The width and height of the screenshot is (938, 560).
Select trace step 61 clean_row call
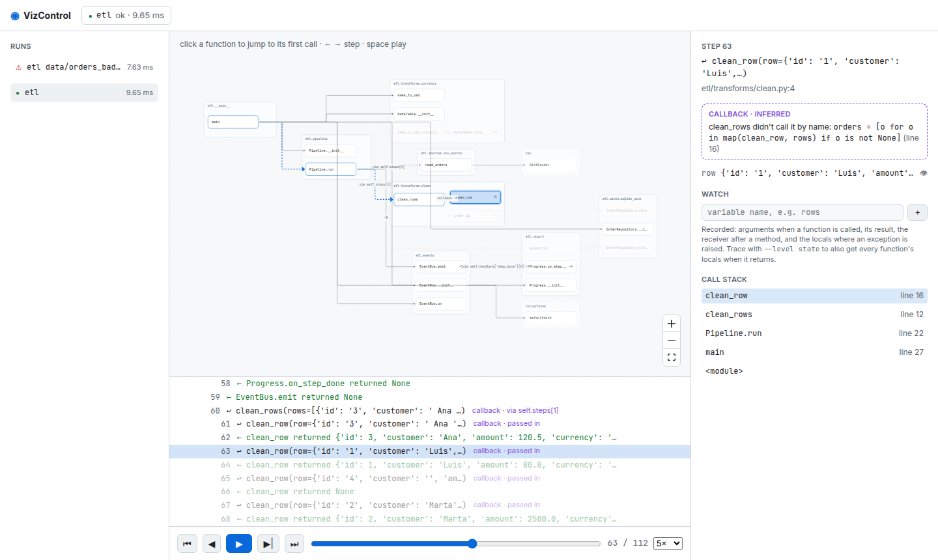[x=430, y=424]
